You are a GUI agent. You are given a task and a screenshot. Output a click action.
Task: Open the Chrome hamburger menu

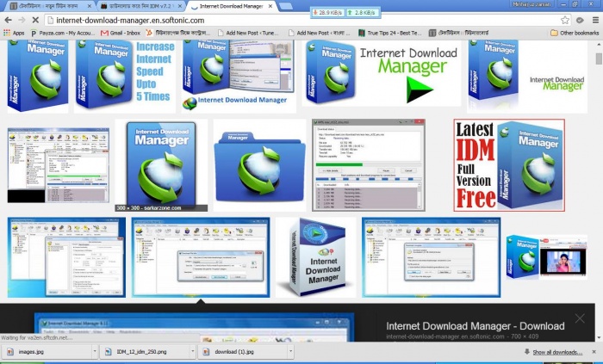pyautogui.click(x=595, y=20)
